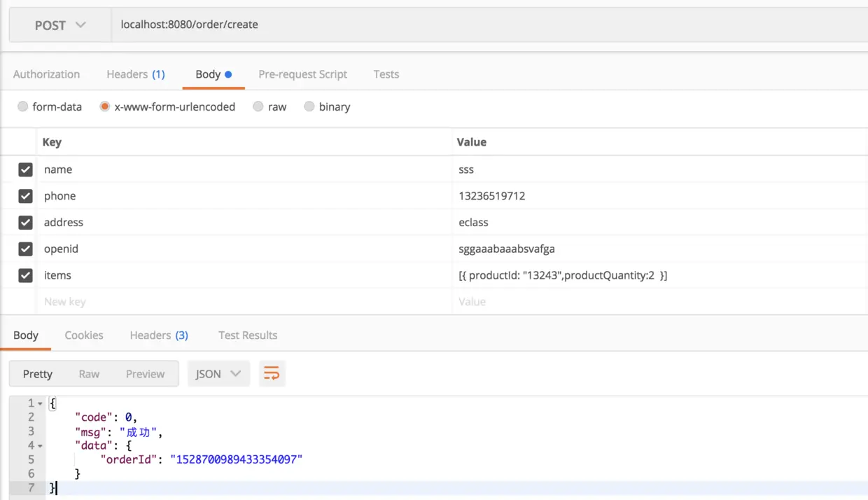Viewport: 868px width, 500px height.
Task: Open the response Cookies tab
Action: coord(84,335)
